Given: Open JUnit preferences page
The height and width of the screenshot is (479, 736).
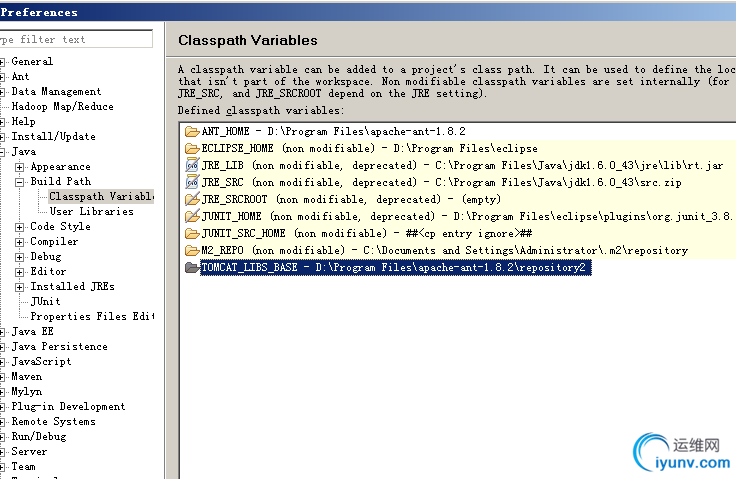Looking at the screenshot, I should (46, 301).
